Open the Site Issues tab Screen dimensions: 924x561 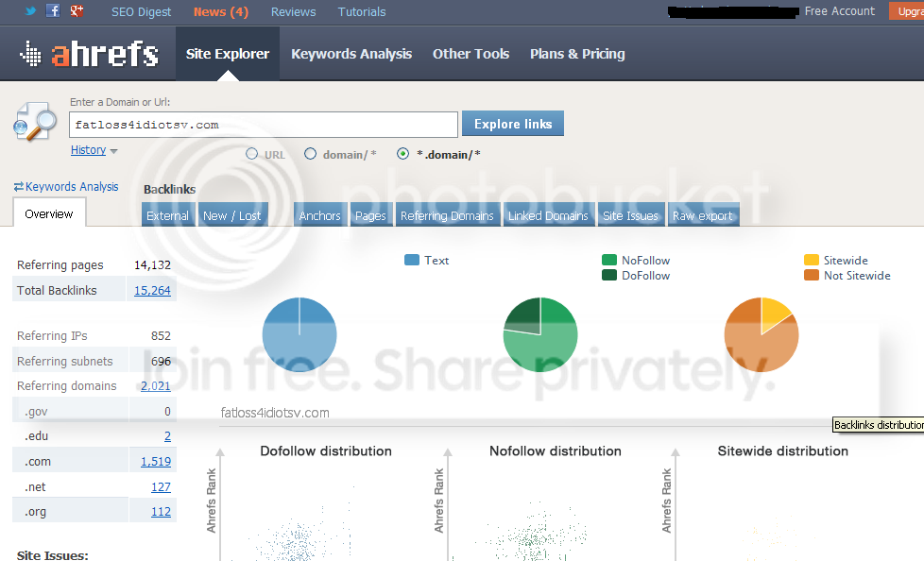click(x=630, y=215)
